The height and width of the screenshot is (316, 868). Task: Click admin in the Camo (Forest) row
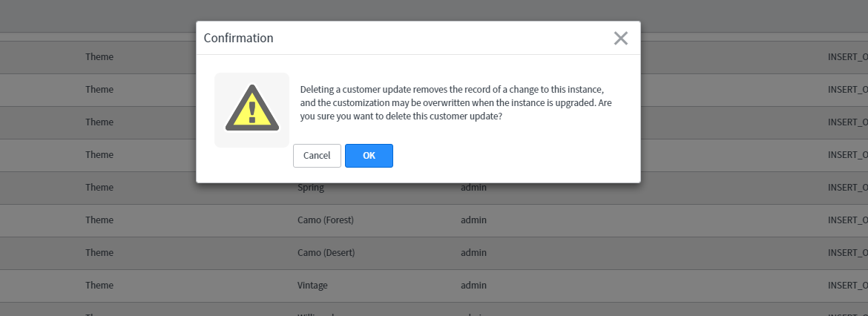473,220
